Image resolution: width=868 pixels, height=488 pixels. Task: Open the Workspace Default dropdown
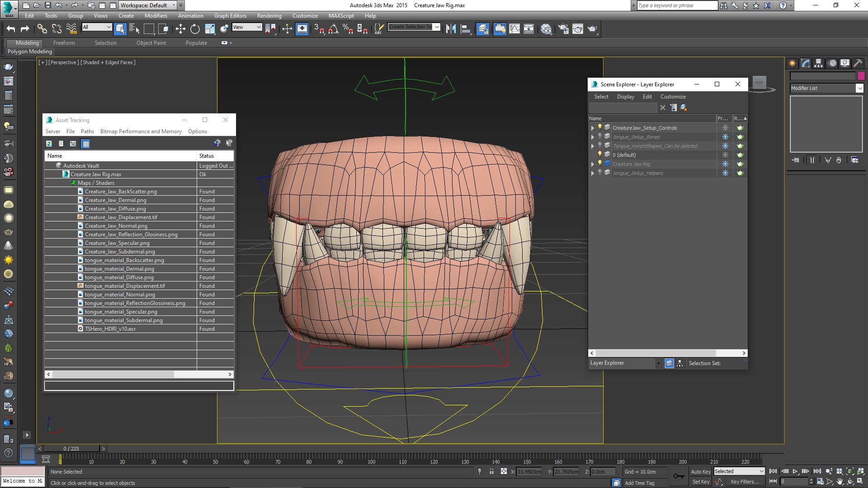click(147, 5)
